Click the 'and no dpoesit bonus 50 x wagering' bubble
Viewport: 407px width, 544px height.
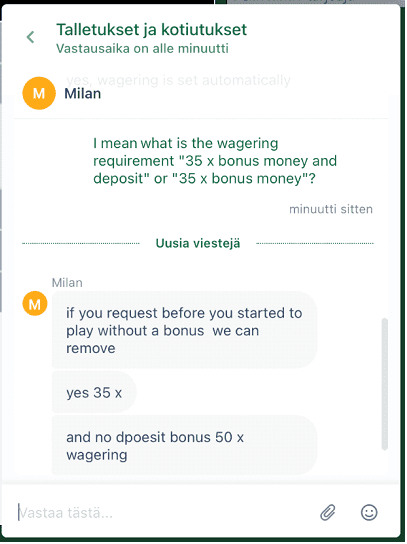click(184, 445)
